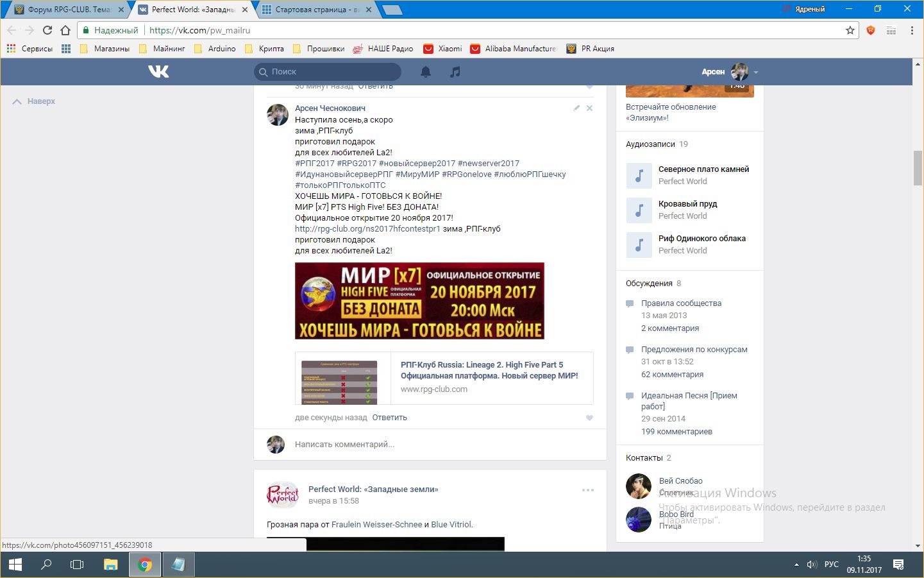Open the Прошивки bookmark folder
The width and height of the screenshot is (924, 578).
click(318, 49)
